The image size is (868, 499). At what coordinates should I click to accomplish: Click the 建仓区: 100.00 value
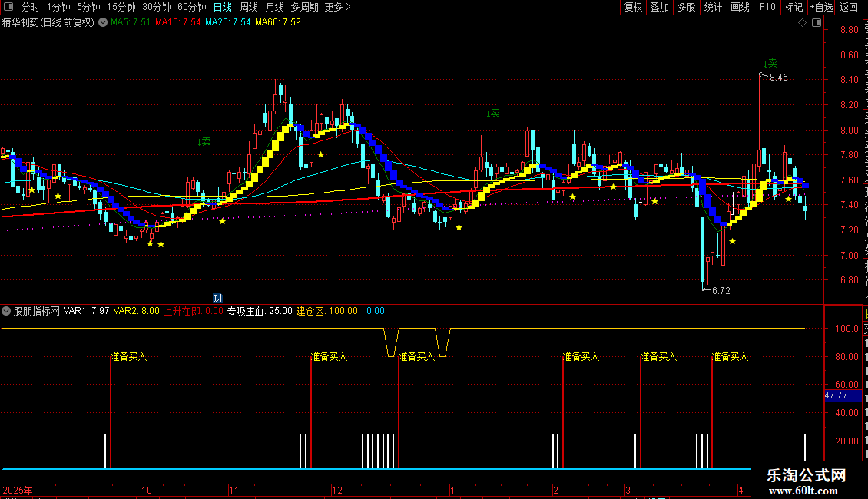(327, 311)
